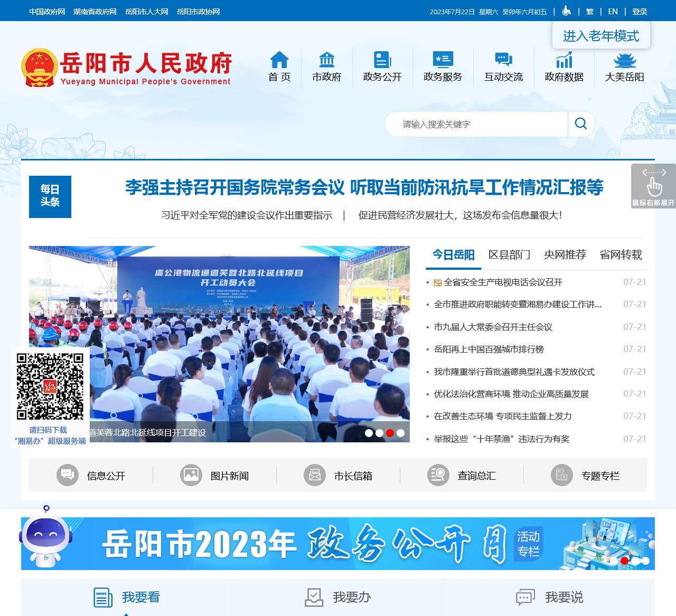
Task: Click the 登录 login link
Action: (x=640, y=12)
